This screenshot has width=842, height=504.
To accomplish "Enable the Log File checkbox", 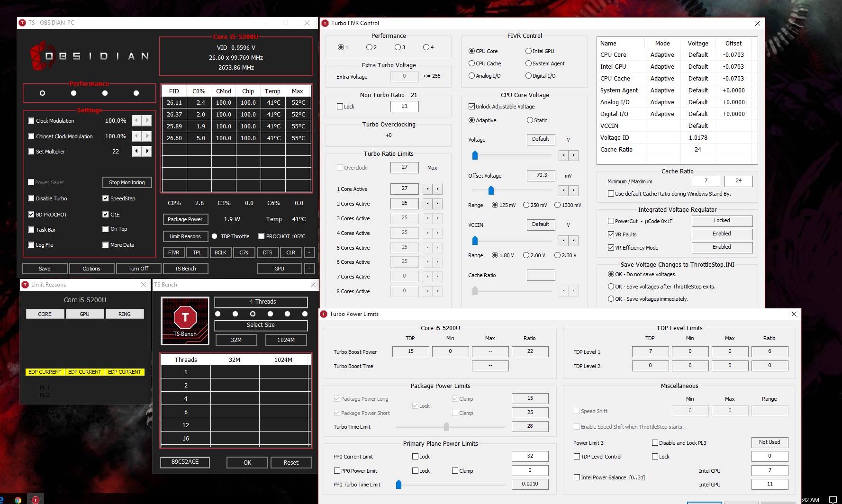I will (31, 245).
